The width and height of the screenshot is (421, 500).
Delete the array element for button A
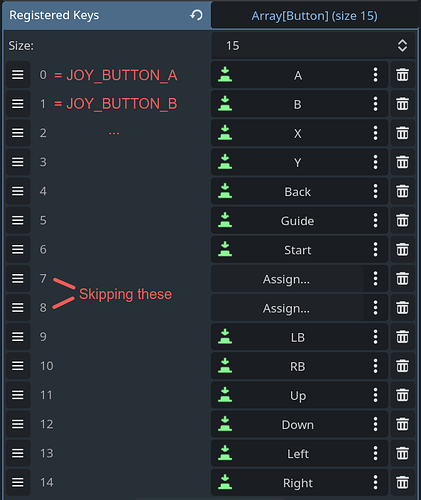click(402, 75)
